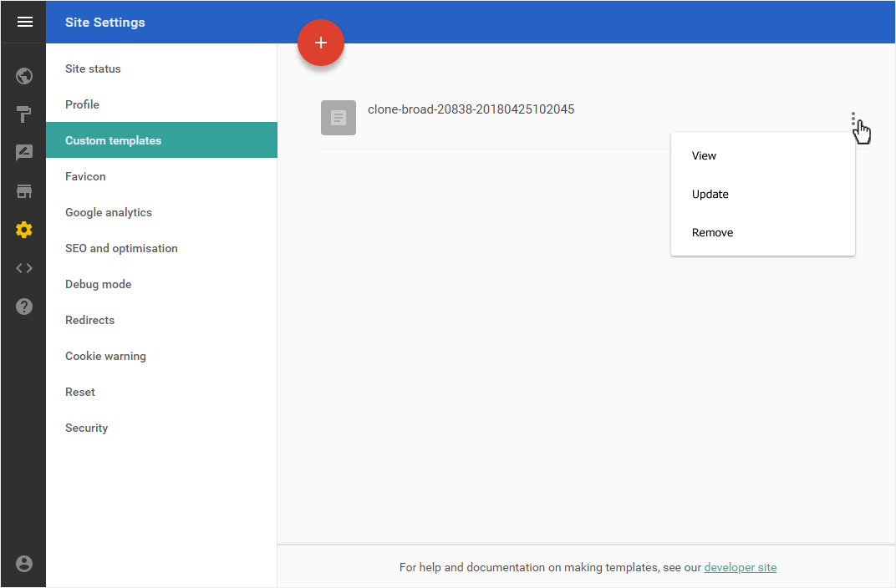Open Site status settings
The height and width of the screenshot is (588, 896).
[x=161, y=69]
